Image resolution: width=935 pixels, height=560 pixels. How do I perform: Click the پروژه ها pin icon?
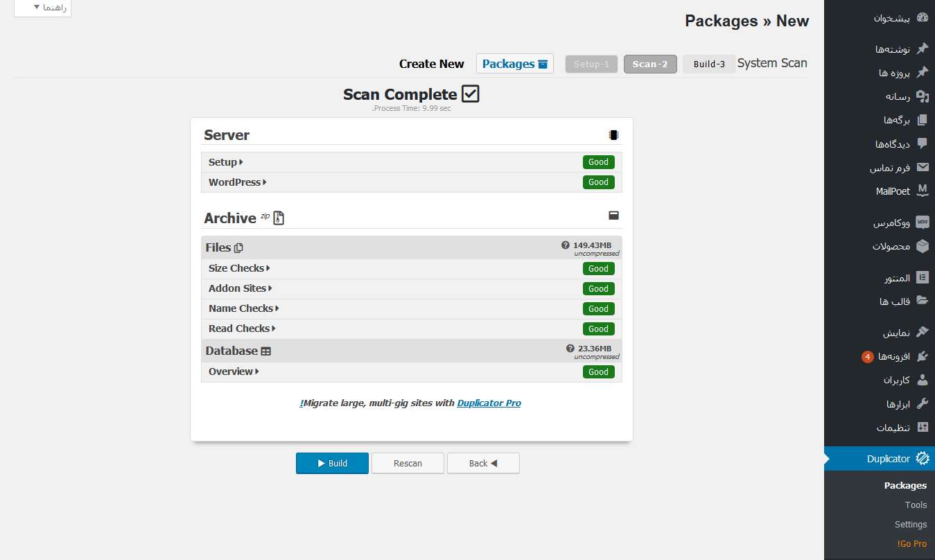pos(922,73)
